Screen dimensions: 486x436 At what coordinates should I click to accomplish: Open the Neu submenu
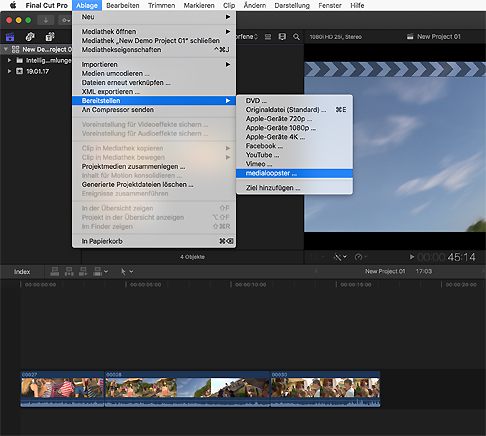154,17
